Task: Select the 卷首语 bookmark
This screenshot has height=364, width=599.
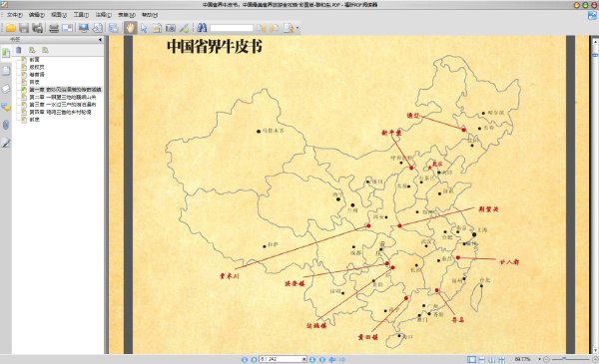Action: [x=37, y=75]
